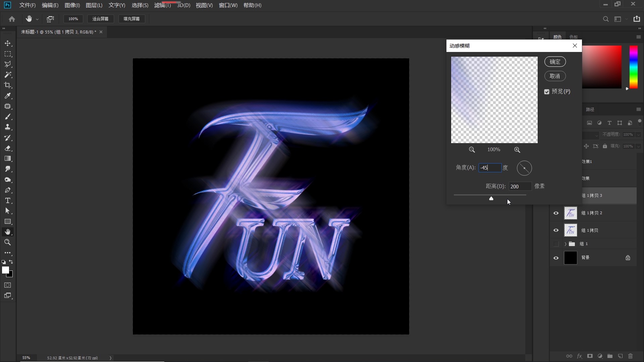Open the 填充 fill dropdown arrow
The height and width of the screenshot is (362, 644).
[x=638, y=146]
